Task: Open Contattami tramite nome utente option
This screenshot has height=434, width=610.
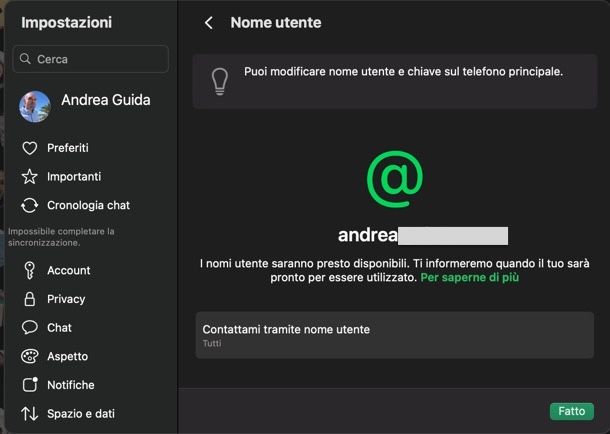Action: 394,335
